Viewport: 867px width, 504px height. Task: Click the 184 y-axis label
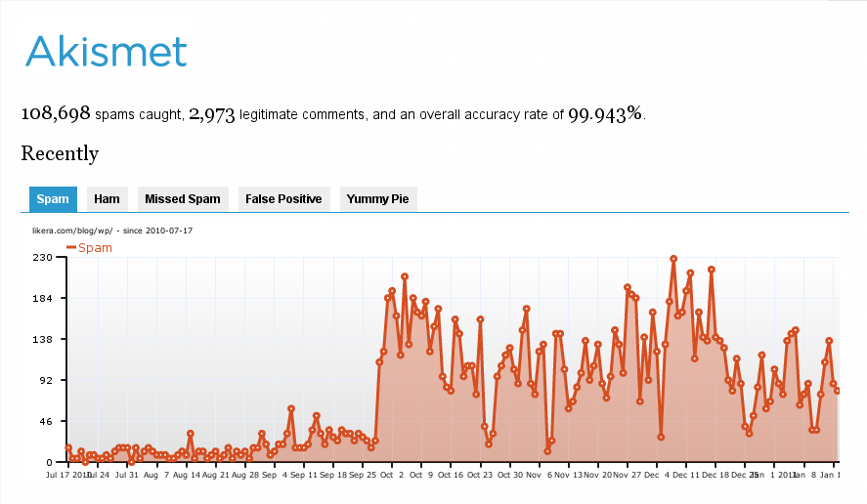click(x=43, y=299)
